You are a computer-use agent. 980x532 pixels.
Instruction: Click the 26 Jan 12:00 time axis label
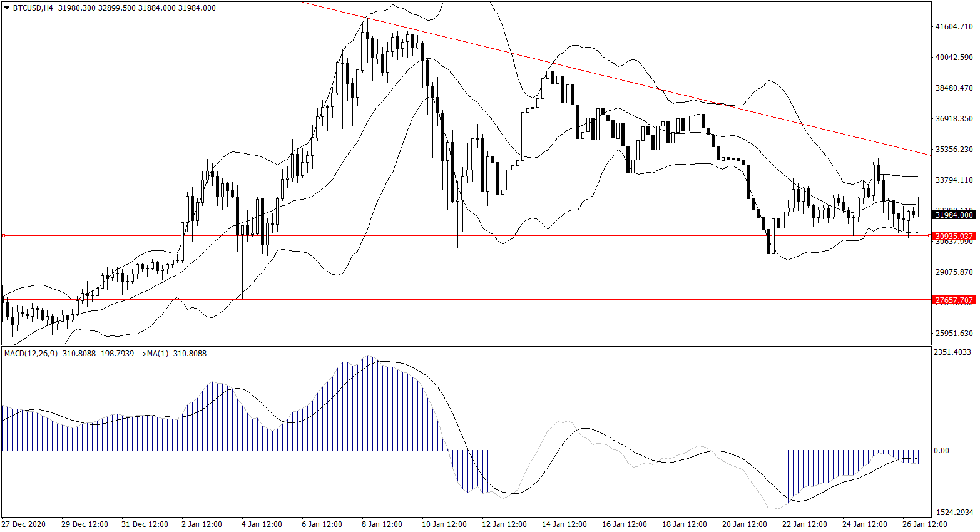pos(924,524)
